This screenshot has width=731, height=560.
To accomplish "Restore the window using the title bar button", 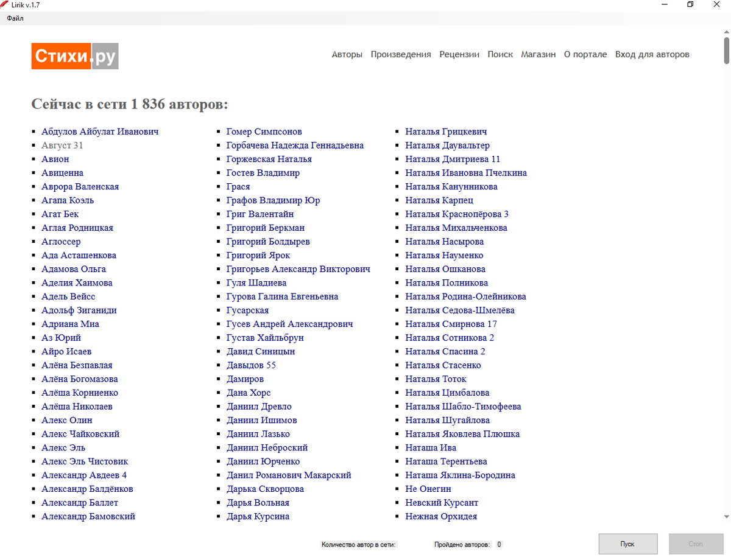I will 690,5.
